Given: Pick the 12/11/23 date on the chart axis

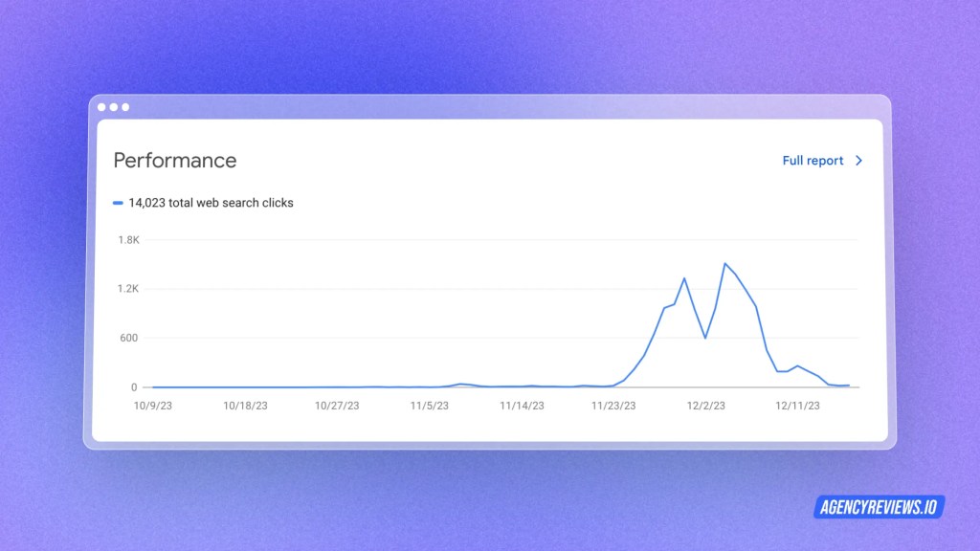Looking at the screenshot, I should coord(797,406).
